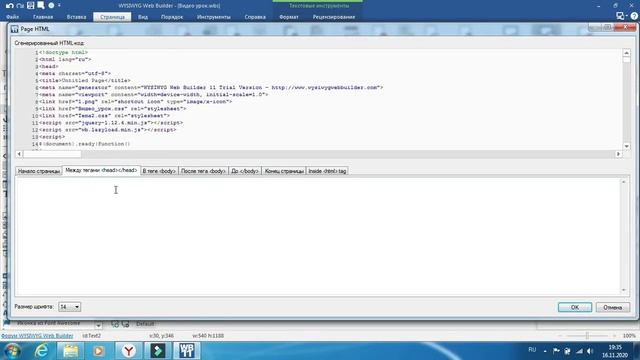Click the wb.lazyload.min.js script line
Screen dimensions: 640x360
108,129
